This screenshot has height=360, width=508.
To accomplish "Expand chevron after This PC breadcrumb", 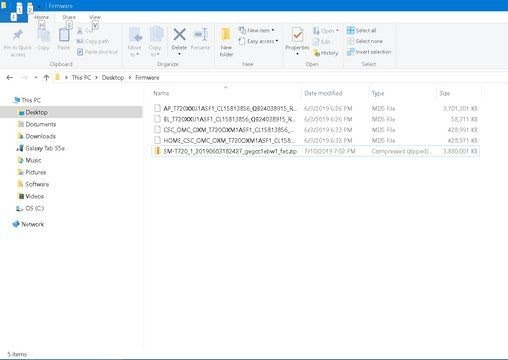I will click(x=96, y=77).
